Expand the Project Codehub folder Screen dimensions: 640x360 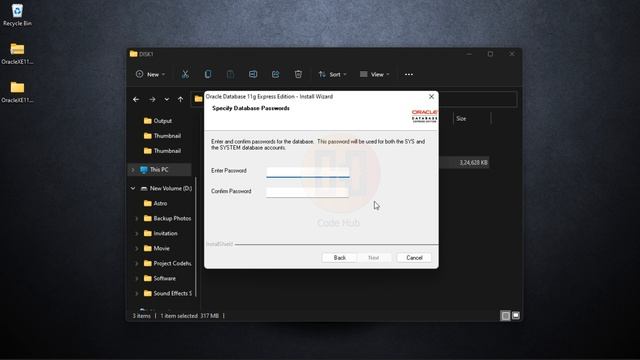pos(137,263)
